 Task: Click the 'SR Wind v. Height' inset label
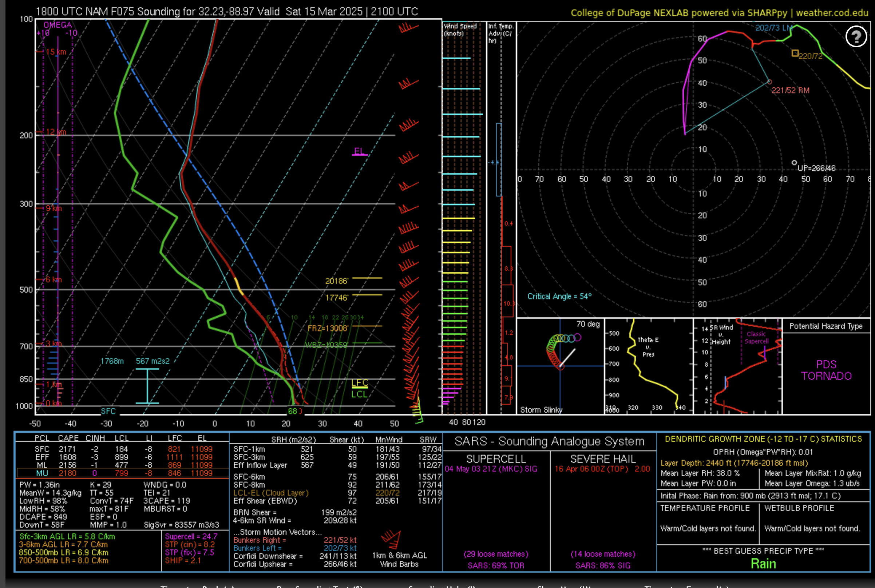721,334
